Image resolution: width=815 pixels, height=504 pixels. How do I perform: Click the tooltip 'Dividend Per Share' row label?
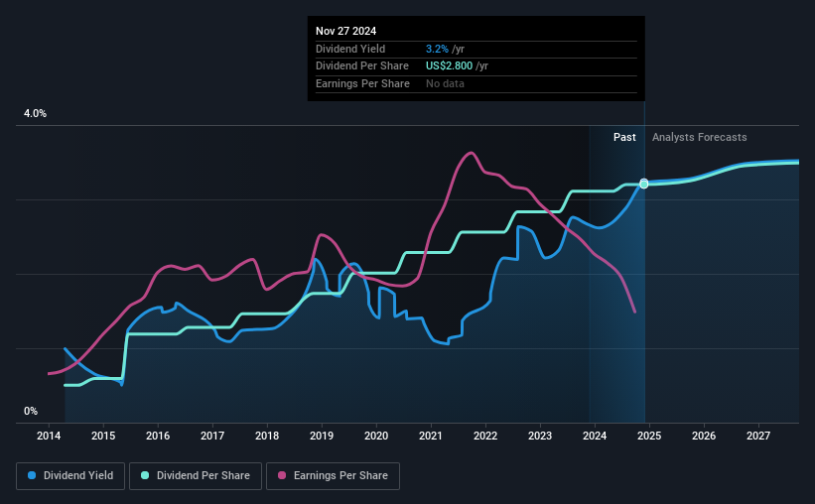pyautogui.click(x=362, y=66)
